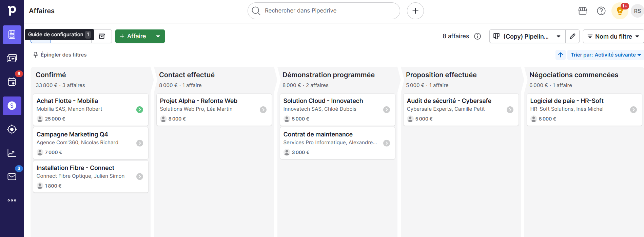This screenshot has width=644, height=237.
Task: Open the lightbulb Sales Assistant icon
Action: coord(620,11)
